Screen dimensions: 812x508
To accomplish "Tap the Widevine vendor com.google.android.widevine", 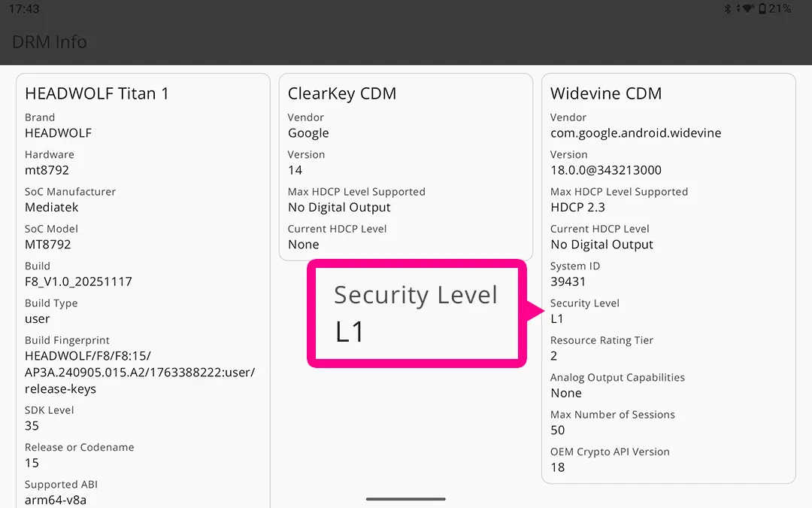I will tap(635, 133).
